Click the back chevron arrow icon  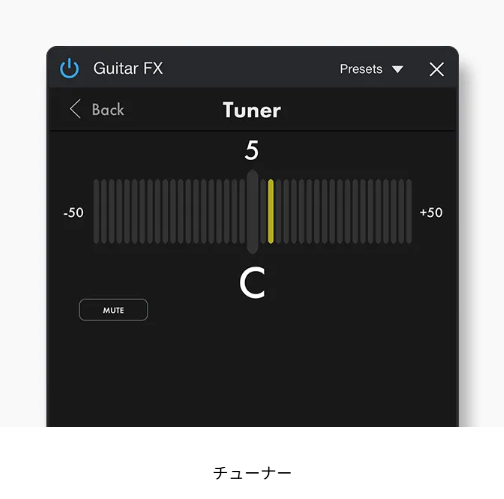(75, 109)
